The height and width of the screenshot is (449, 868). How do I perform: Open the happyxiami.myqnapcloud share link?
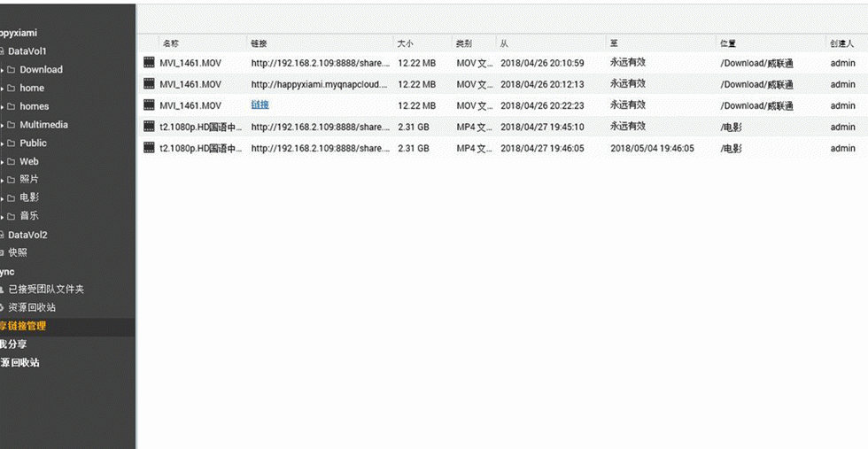(x=321, y=84)
